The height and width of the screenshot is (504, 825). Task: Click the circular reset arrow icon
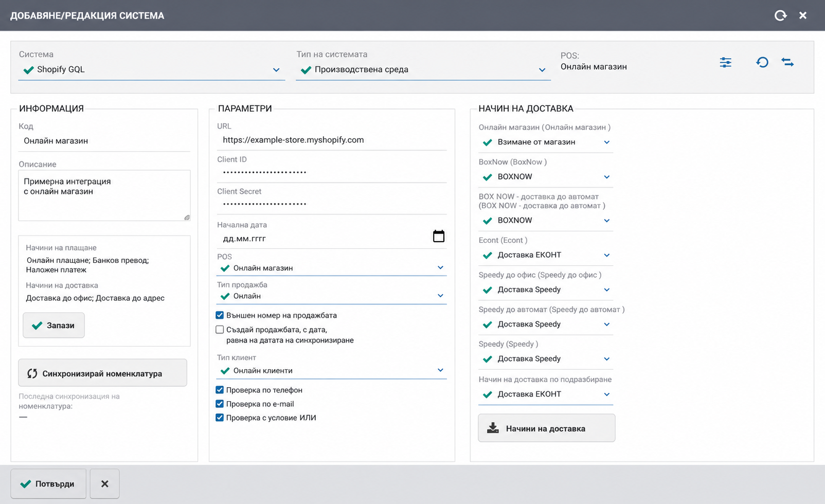click(762, 62)
